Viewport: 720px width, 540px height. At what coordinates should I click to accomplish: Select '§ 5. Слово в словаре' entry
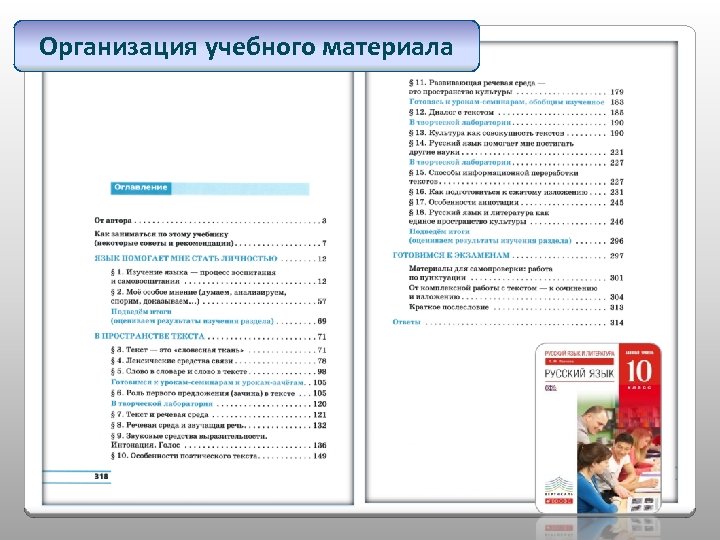[219, 371]
